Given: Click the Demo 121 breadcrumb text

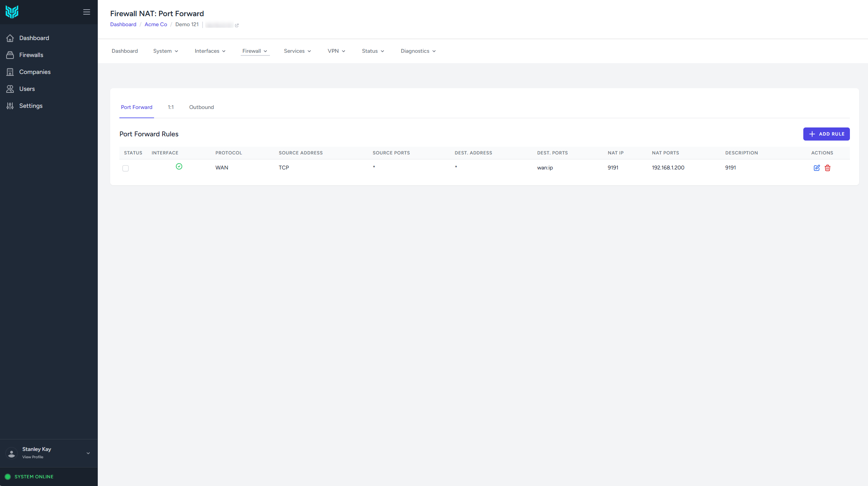Looking at the screenshot, I should tap(187, 25).
